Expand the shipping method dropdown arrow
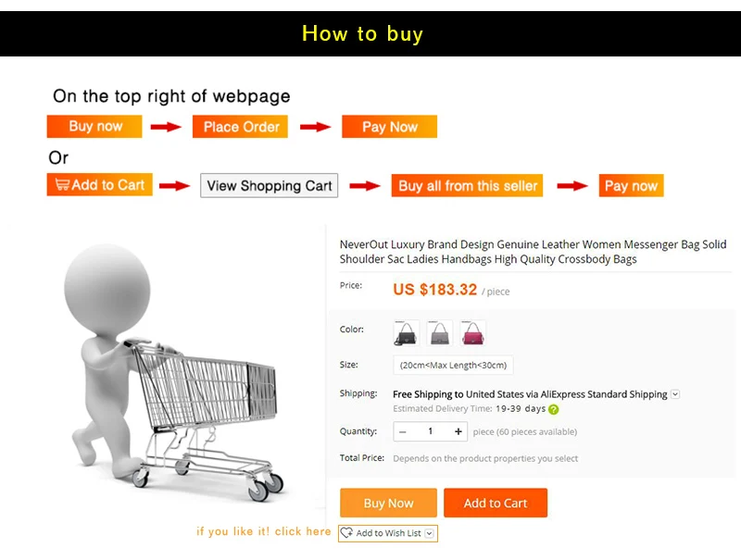This screenshot has height=560, width=741. (x=675, y=394)
